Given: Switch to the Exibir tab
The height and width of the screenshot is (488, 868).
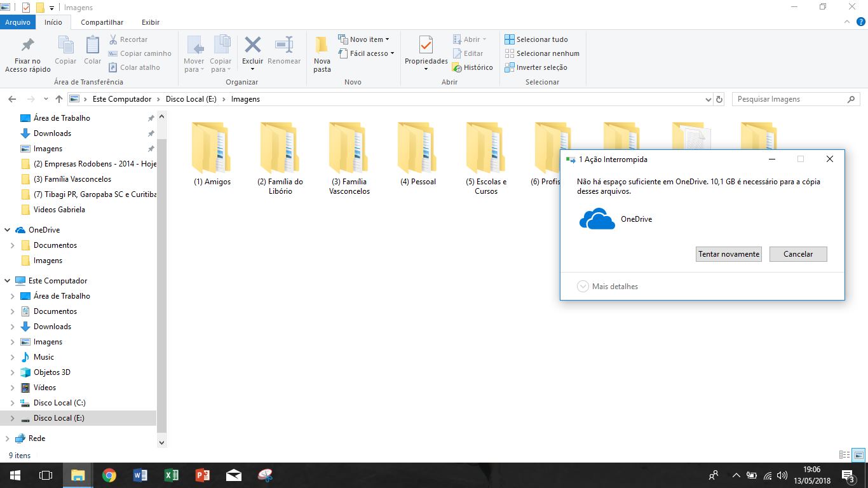Looking at the screenshot, I should [x=151, y=22].
